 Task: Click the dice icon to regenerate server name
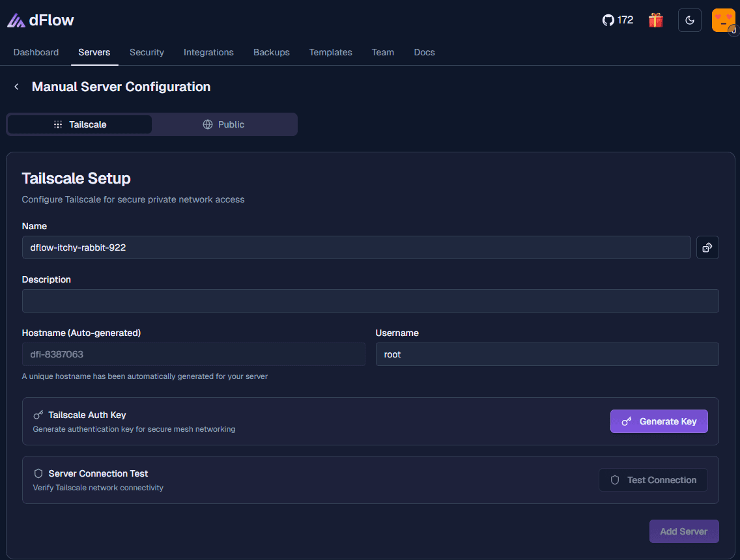pyautogui.click(x=707, y=247)
